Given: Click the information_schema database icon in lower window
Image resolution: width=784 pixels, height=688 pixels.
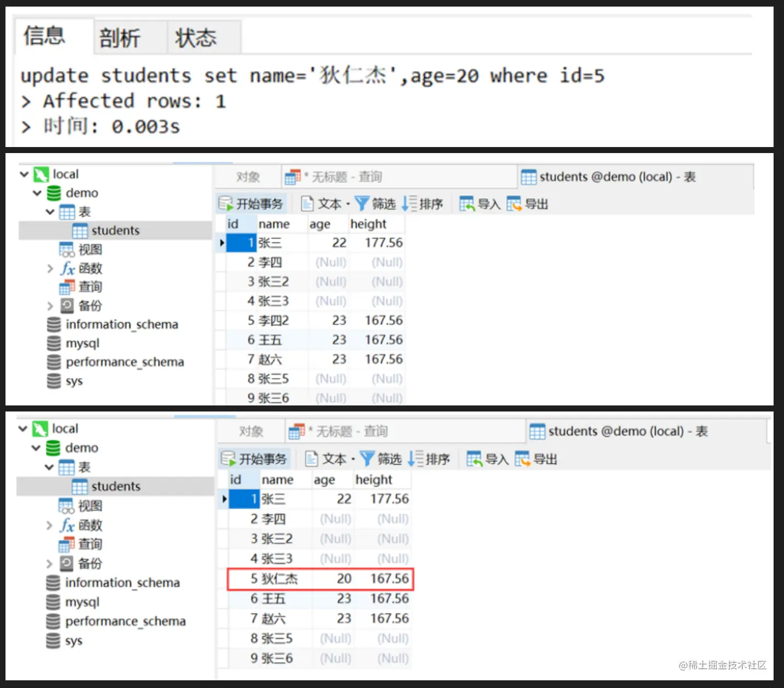Looking at the screenshot, I should [x=53, y=583].
